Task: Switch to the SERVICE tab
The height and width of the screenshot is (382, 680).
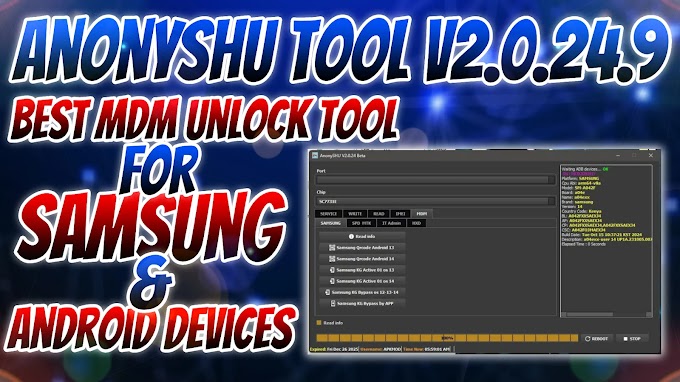Action: click(x=328, y=214)
